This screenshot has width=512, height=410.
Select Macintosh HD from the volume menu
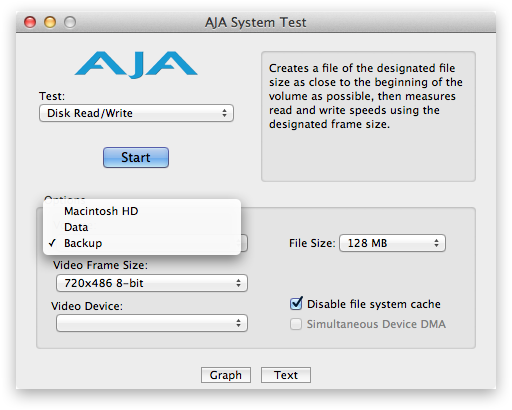click(x=142, y=211)
